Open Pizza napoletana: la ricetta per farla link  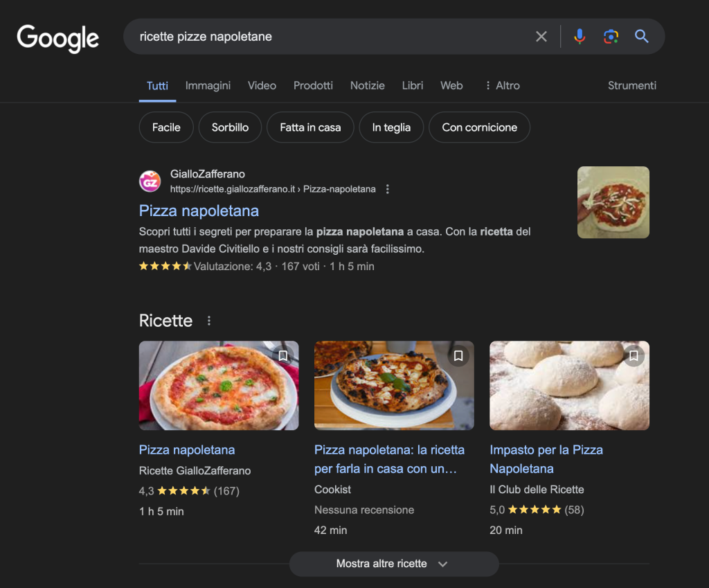click(x=389, y=460)
